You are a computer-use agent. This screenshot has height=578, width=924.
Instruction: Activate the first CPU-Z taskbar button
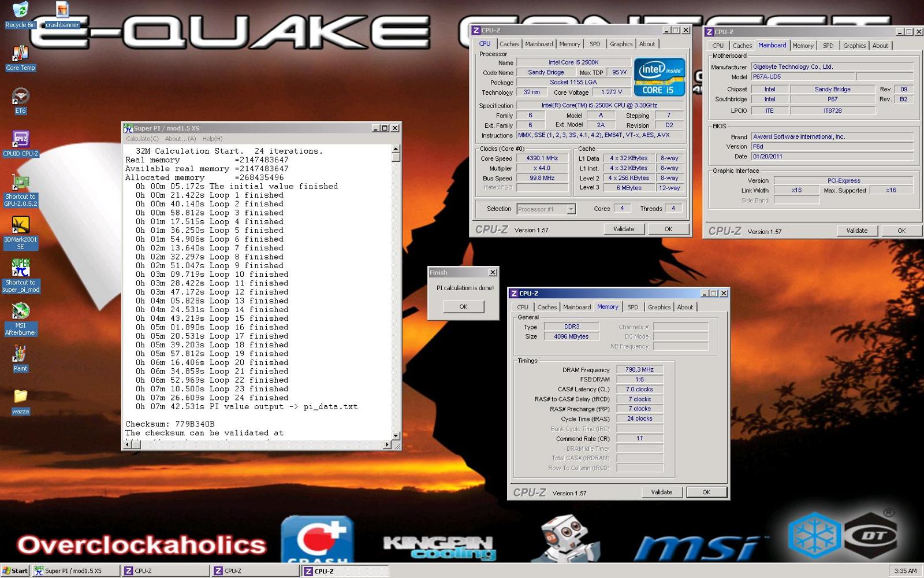pos(166,570)
